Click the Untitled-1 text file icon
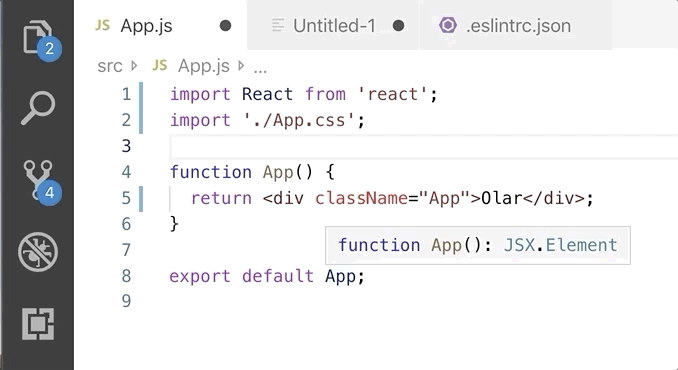Viewport: 678px width, 370px height. (278, 26)
